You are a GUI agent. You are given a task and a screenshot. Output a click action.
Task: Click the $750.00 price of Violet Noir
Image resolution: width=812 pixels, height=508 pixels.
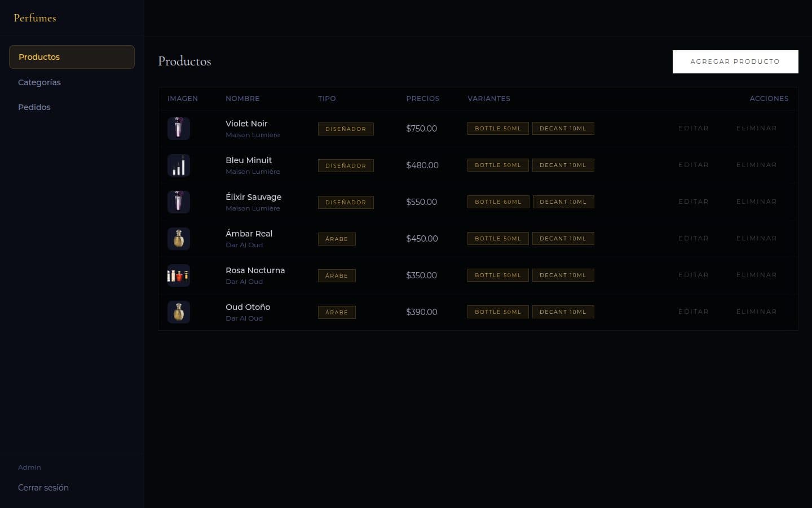point(421,129)
